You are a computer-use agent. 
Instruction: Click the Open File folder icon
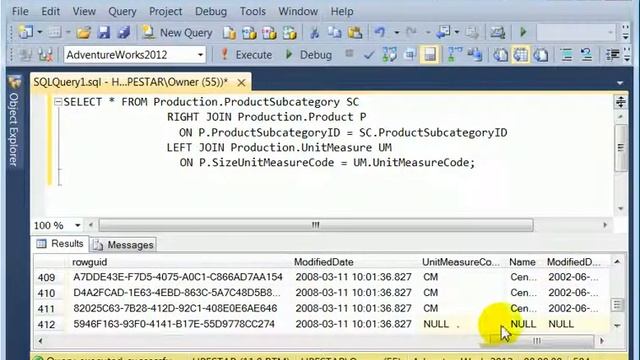tap(83, 32)
